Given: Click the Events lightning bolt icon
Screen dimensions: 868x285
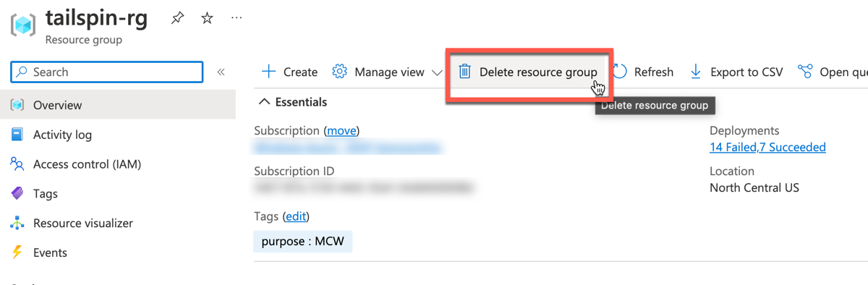Looking at the screenshot, I should pyautogui.click(x=17, y=252).
